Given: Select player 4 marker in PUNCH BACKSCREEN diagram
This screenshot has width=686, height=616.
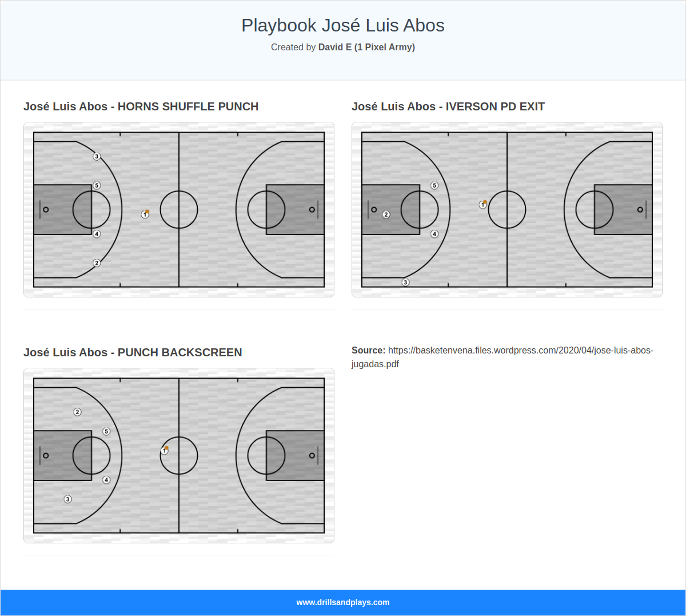Looking at the screenshot, I should click(106, 480).
